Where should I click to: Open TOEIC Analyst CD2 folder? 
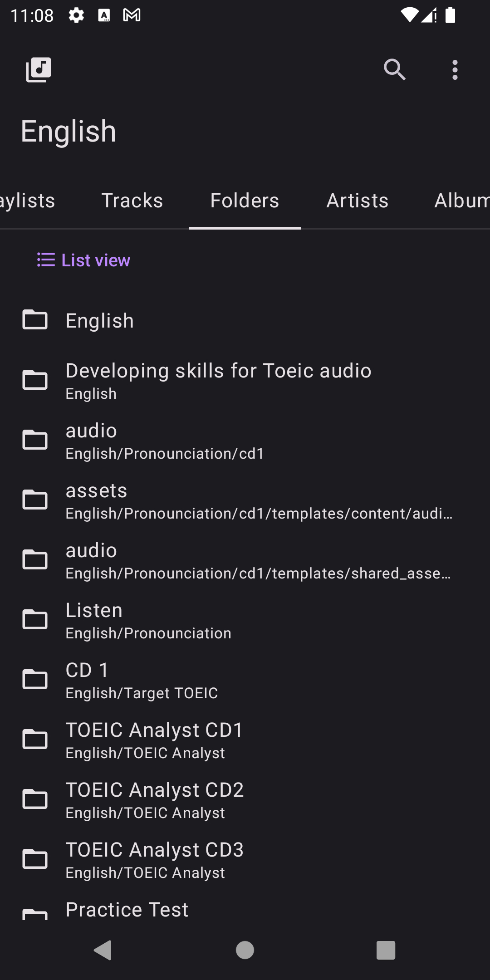pyautogui.click(x=245, y=799)
